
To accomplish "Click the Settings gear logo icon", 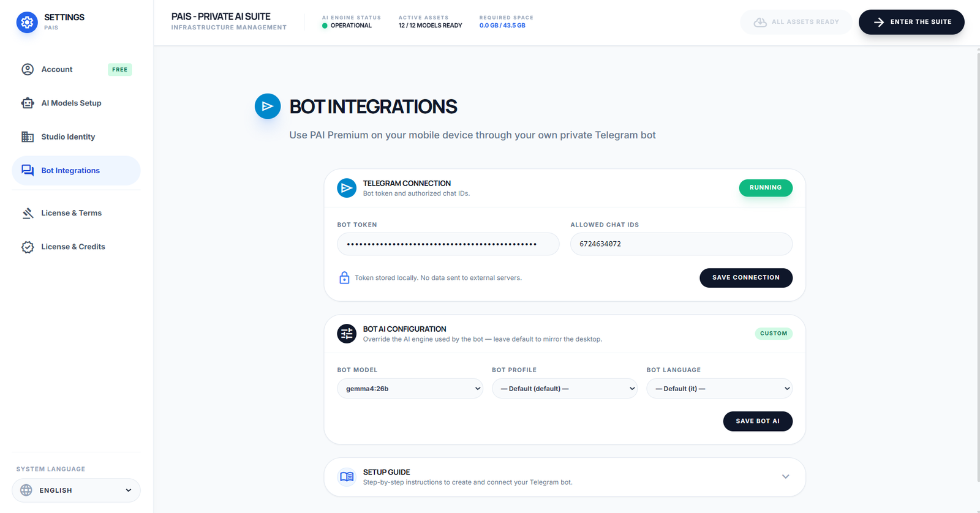I will click(x=27, y=23).
